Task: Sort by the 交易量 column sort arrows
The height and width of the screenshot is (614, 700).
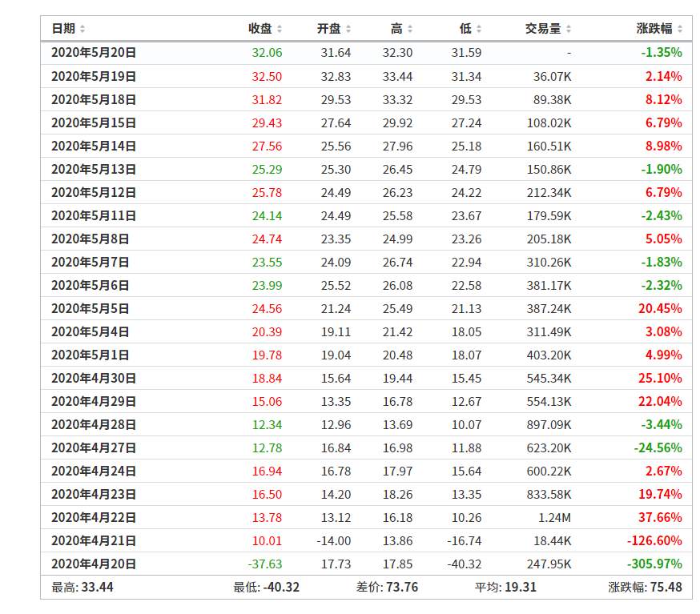Action: click(x=569, y=29)
